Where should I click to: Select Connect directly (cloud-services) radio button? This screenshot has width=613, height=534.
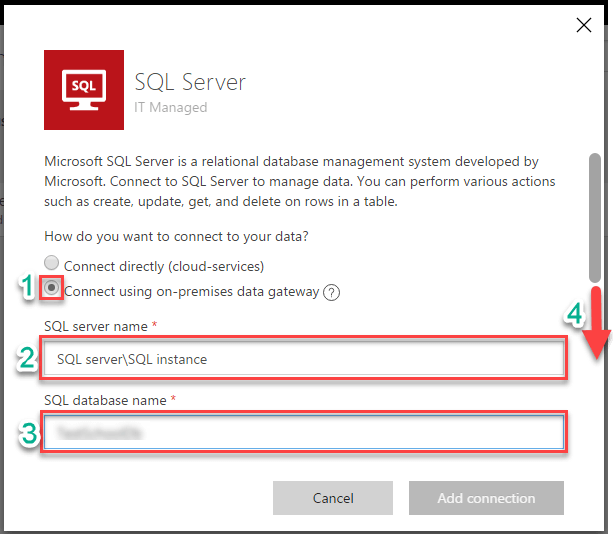[x=52, y=267]
